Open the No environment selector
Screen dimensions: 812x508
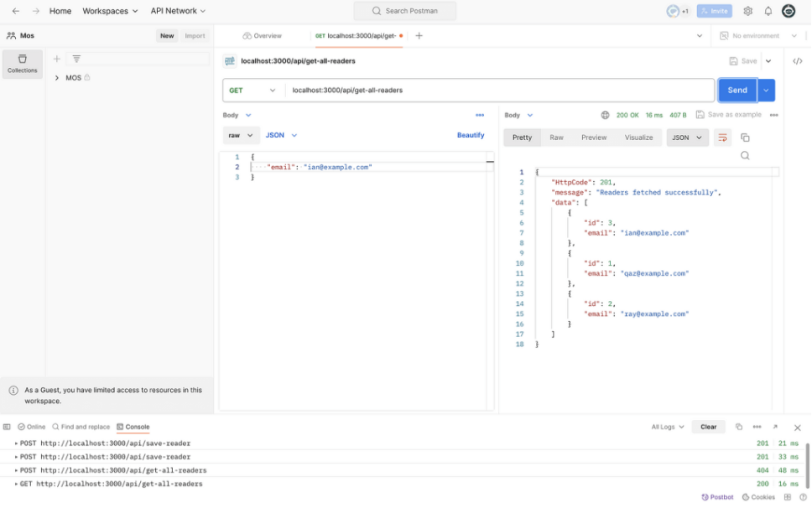(758, 36)
